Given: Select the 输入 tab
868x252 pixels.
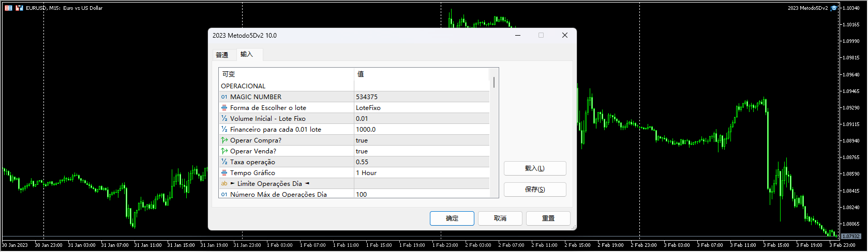Looking at the screenshot, I should pyautogui.click(x=247, y=54).
